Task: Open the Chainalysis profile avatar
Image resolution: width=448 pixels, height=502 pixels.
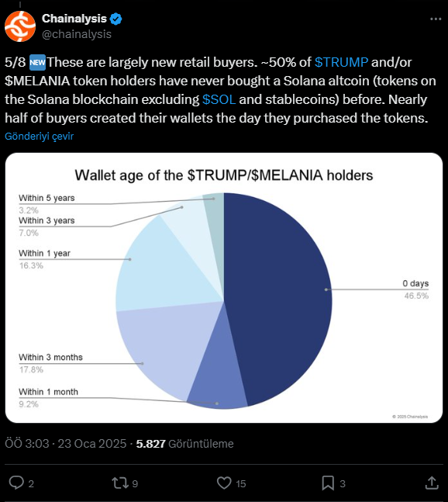Action: click(20, 26)
